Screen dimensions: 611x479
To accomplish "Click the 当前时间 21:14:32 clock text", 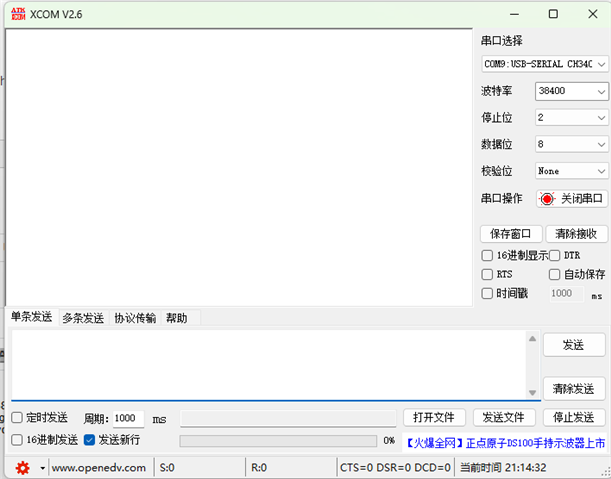I will (503, 467).
